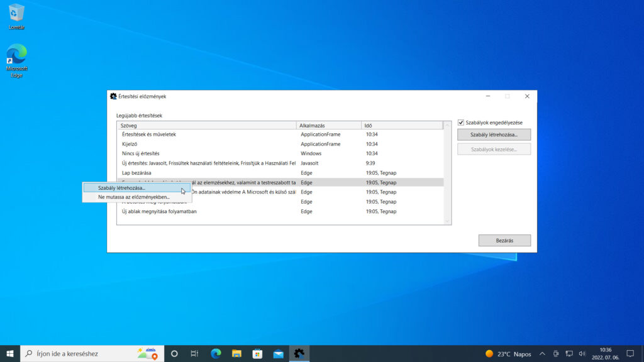Sort by the Alkalmazás column header
This screenshot has height=362, width=644.
tap(328, 126)
